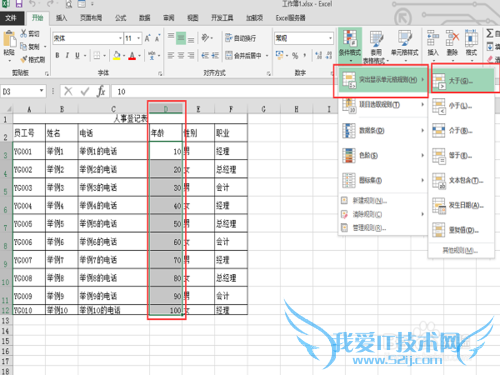500x375 pixels.
Task: Click the Save icon in quick access toolbar
Action: [19, 4]
